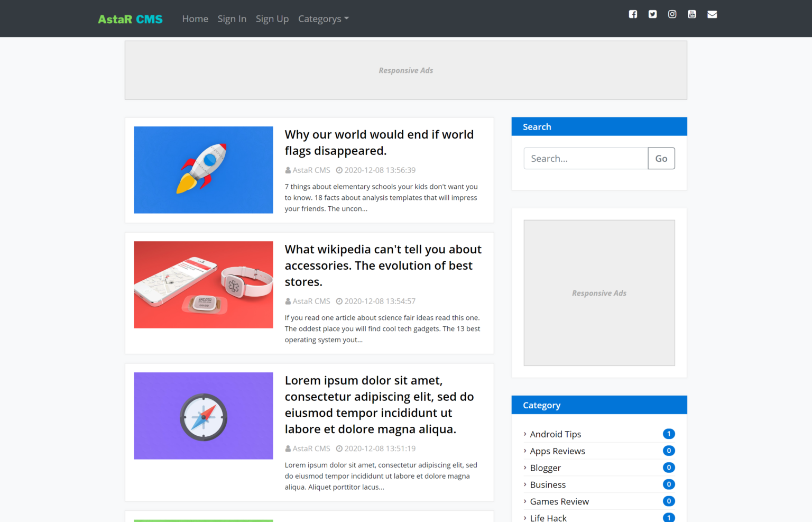Open 'Why our world would end' article title
Image resolution: width=812 pixels, height=522 pixels.
click(379, 143)
